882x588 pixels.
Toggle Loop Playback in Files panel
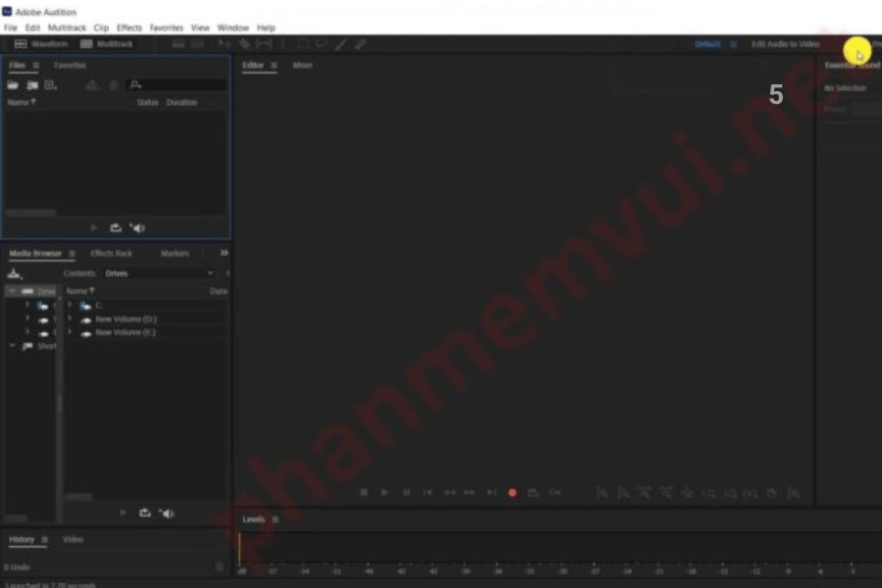click(x=116, y=227)
